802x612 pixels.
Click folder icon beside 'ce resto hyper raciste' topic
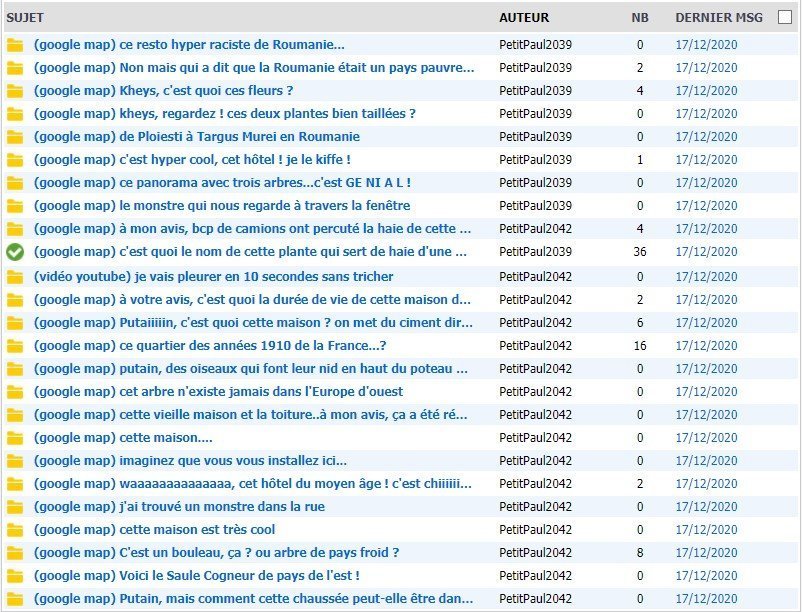tap(15, 45)
